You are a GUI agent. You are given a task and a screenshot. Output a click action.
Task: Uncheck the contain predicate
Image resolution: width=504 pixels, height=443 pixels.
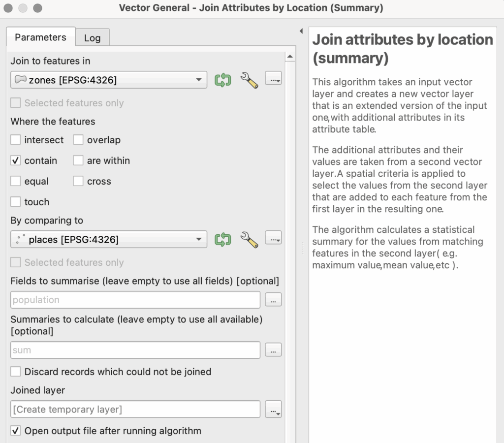[x=16, y=161]
